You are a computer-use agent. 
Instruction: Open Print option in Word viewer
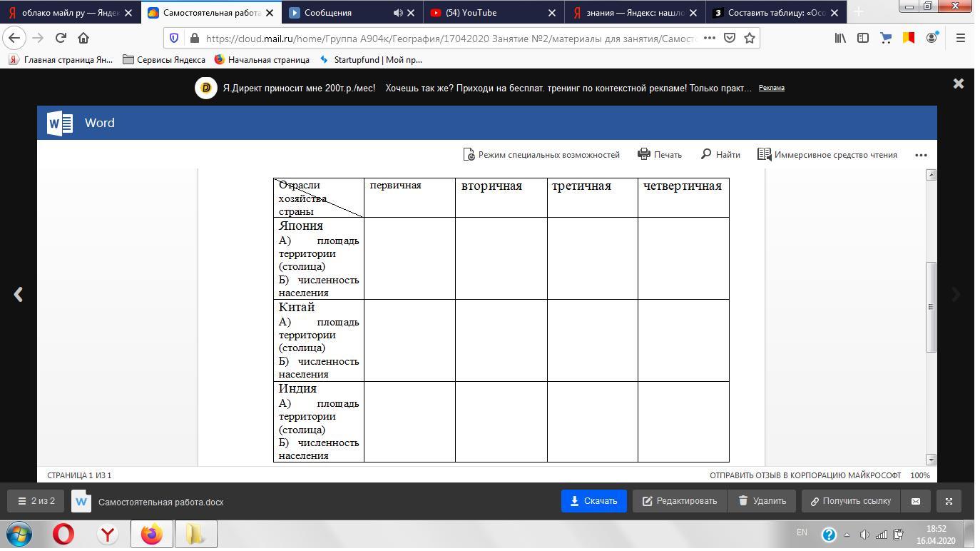point(660,154)
